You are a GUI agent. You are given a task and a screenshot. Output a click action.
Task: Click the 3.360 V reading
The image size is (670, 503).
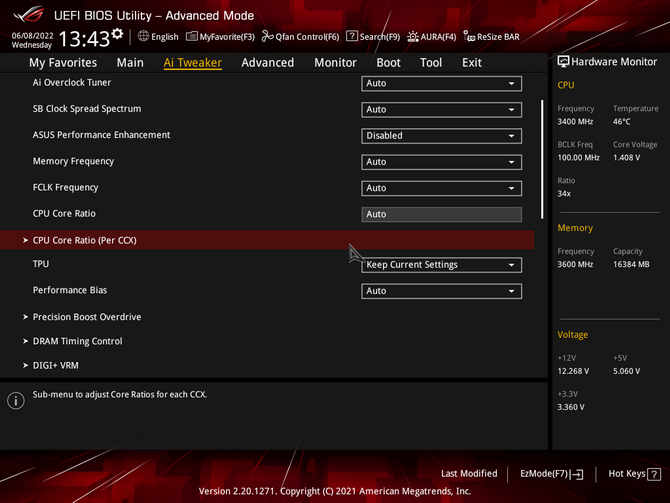[571, 407]
